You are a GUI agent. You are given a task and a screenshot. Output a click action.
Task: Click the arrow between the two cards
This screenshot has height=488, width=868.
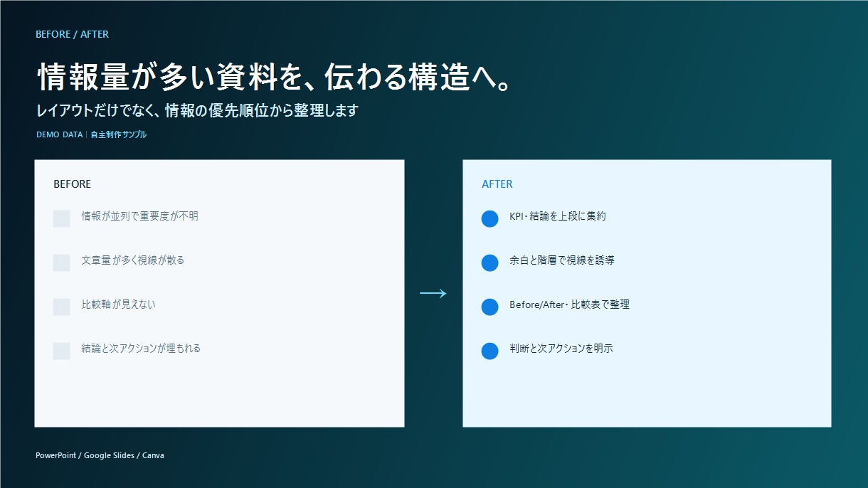[x=433, y=293]
